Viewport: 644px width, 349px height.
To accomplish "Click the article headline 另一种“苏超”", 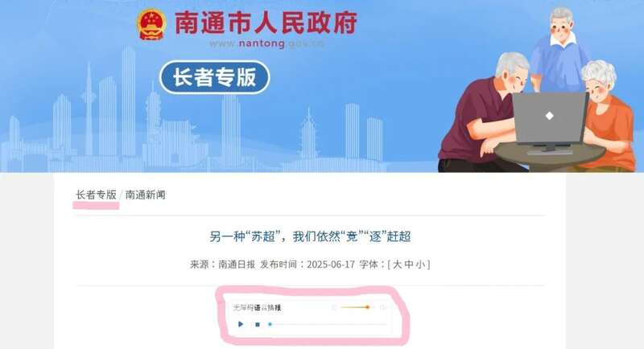I will (x=310, y=236).
